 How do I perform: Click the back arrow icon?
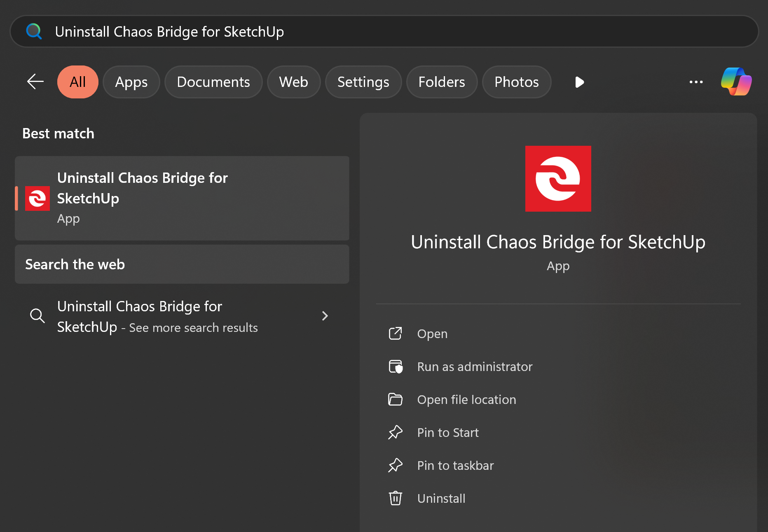pos(35,82)
